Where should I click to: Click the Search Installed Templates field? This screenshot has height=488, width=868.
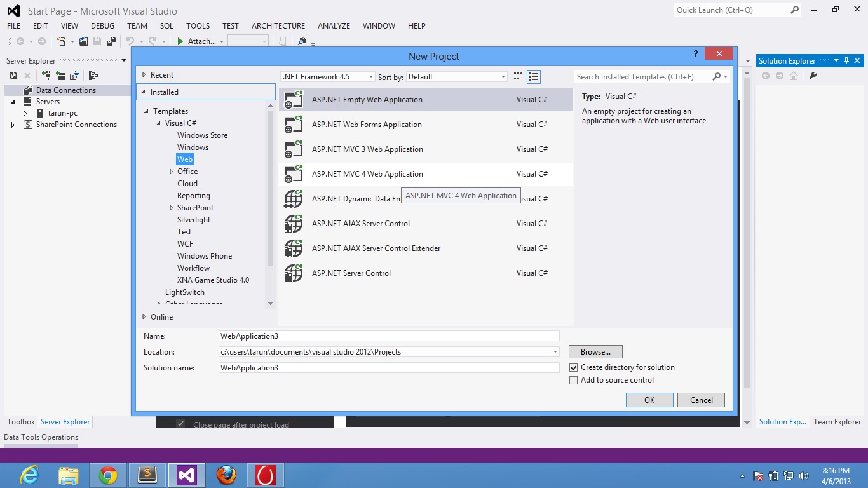click(642, 77)
